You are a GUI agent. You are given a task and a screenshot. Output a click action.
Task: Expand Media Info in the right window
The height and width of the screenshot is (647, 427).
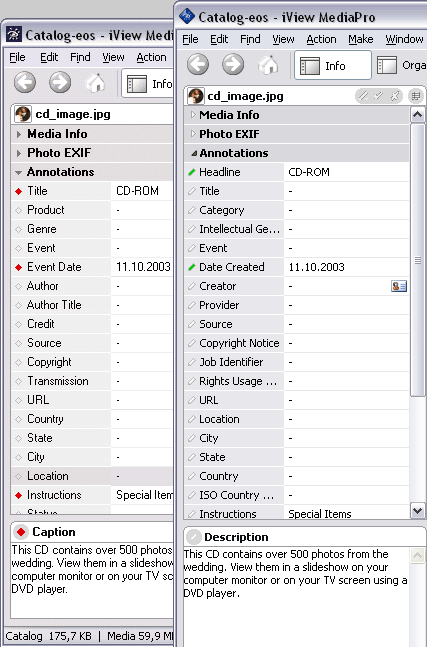coord(193,115)
